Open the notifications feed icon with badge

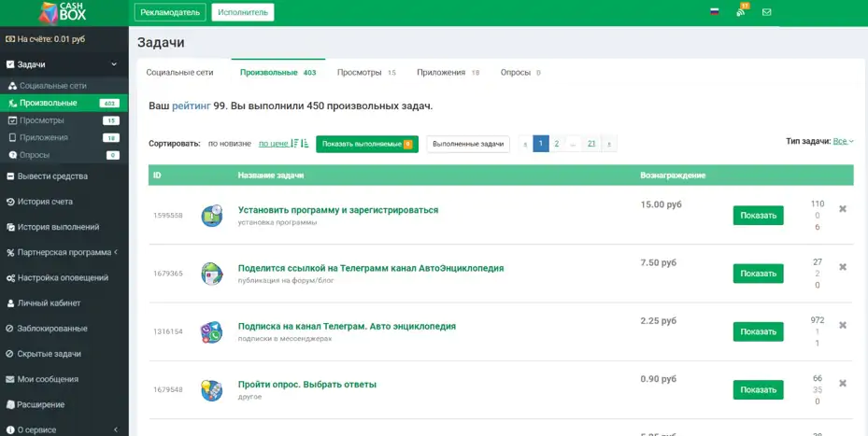742,10
